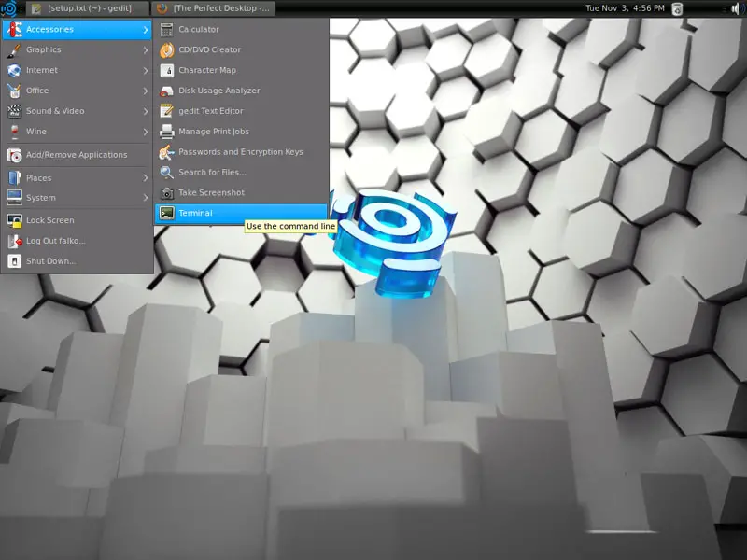The width and height of the screenshot is (747, 560).
Task: Click the gedit Text Editor notepad icon
Action: 167,111
